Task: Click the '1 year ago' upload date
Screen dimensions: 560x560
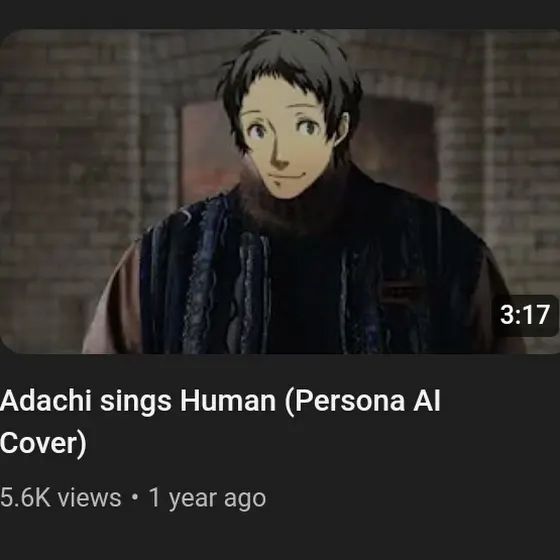Action: [207, 498]
